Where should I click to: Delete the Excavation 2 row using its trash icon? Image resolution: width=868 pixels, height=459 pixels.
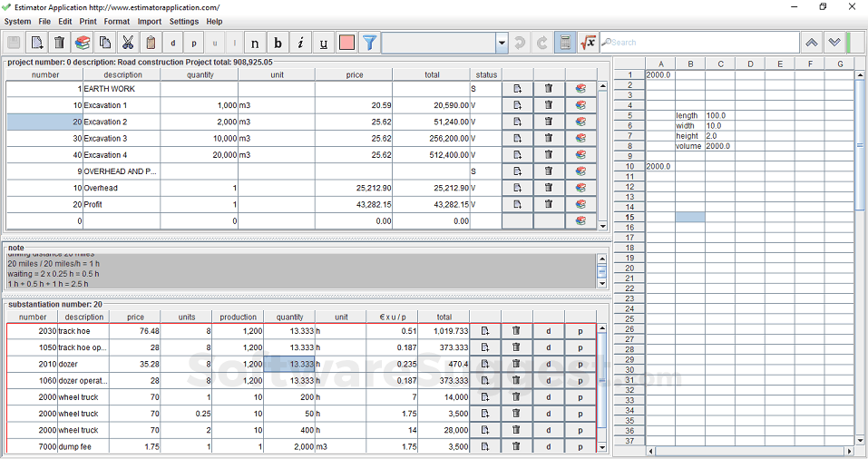coord(549,122)
